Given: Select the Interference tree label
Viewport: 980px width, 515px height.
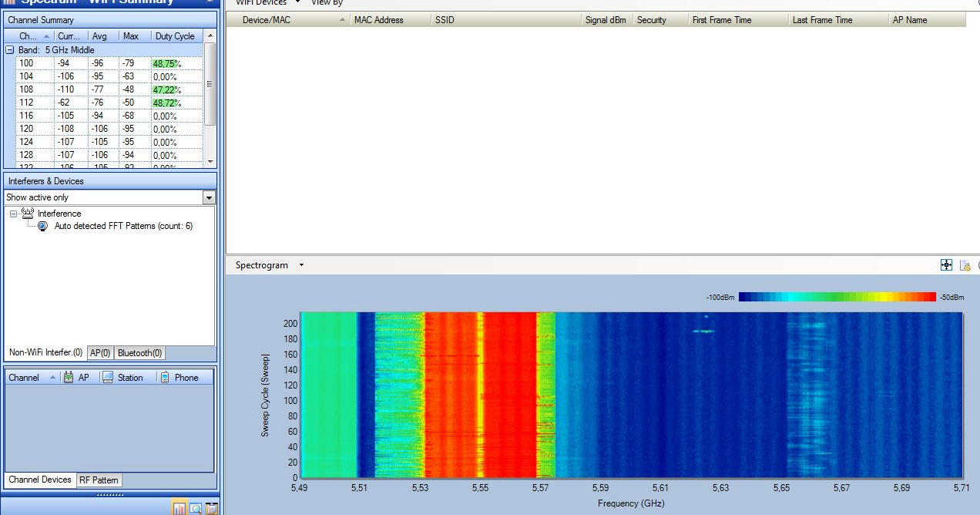Looking at the screenshot, I should [59, 214].
